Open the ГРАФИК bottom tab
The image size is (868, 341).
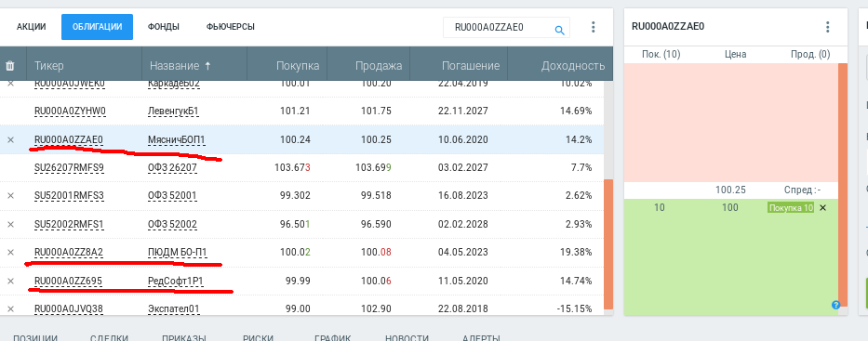click(333, 337)
